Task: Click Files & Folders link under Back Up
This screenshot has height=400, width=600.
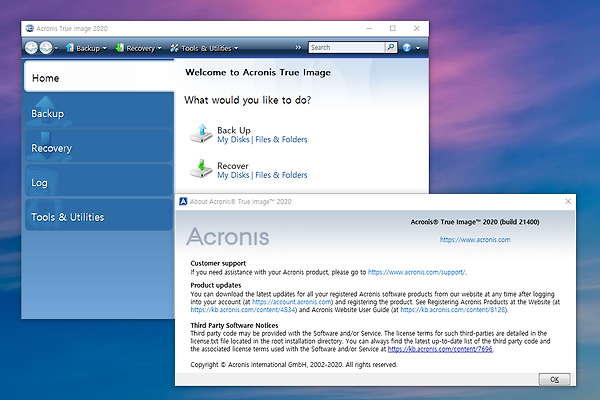Action: [281, 140]
